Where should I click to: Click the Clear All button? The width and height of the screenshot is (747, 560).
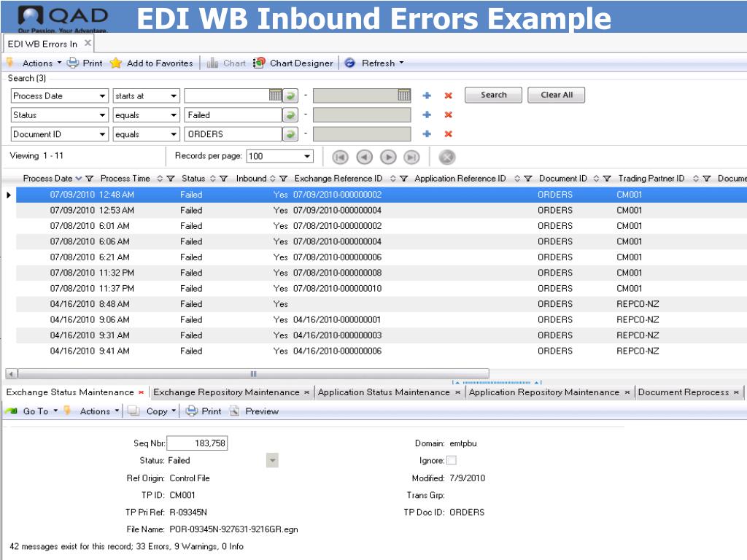[557, 95]
